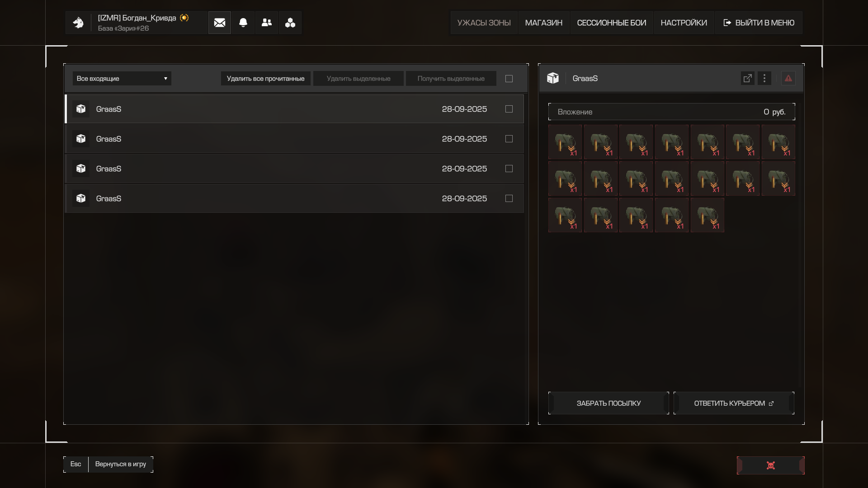Click the wolf faction emblem icon
The image size is (868, 488).
[x=78, y=23]
